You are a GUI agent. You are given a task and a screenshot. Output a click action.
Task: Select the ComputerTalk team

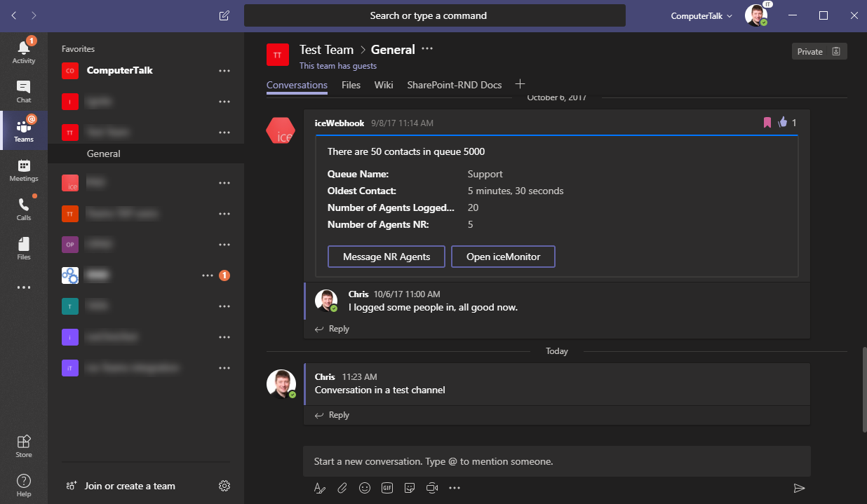click(146, 71)
